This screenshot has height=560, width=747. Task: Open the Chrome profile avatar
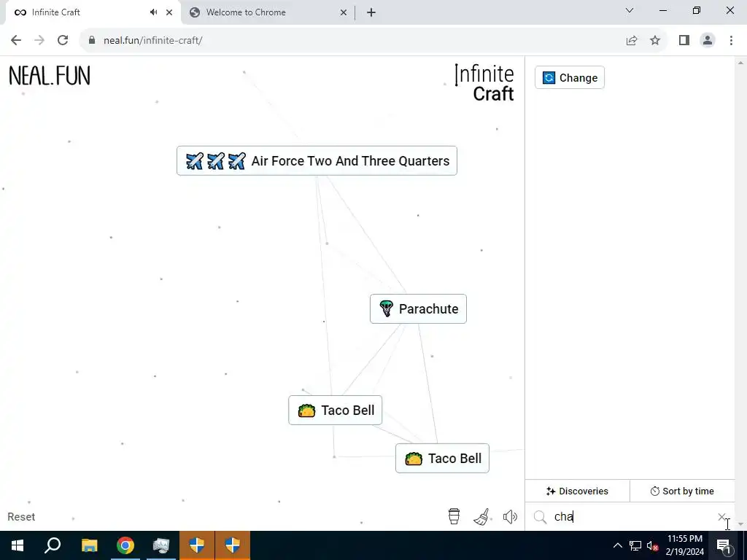point(708,41)
